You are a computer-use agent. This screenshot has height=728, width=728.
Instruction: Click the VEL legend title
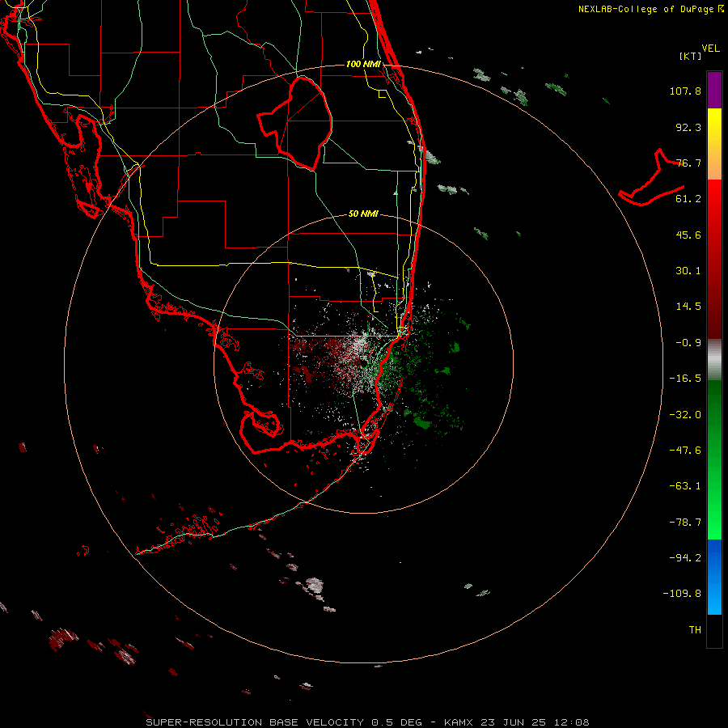[710, 48]
